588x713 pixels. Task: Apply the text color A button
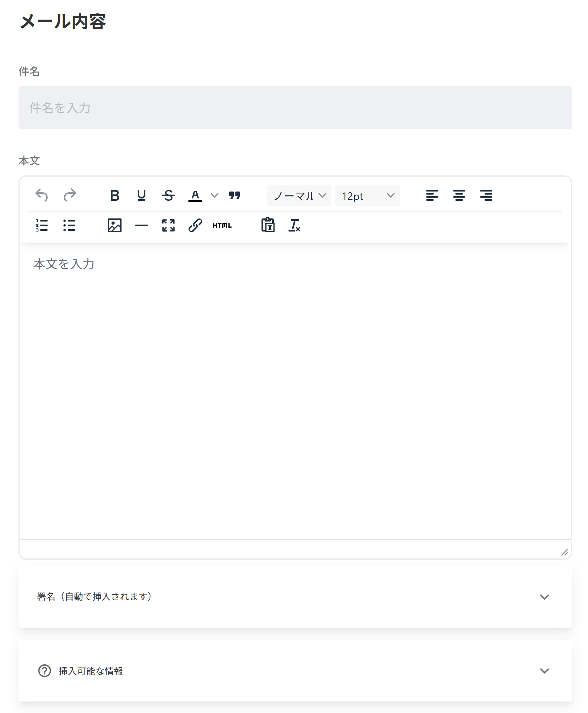[x=195, y=196]
